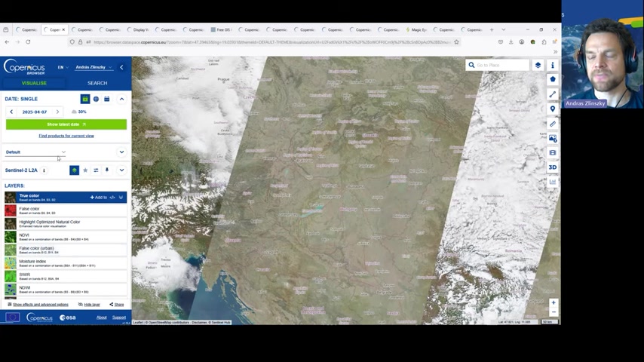Toggle the favorite star for Sentinel-2 L2A
The height and width of the screenshot is (362, 644).
pos(85,170)
